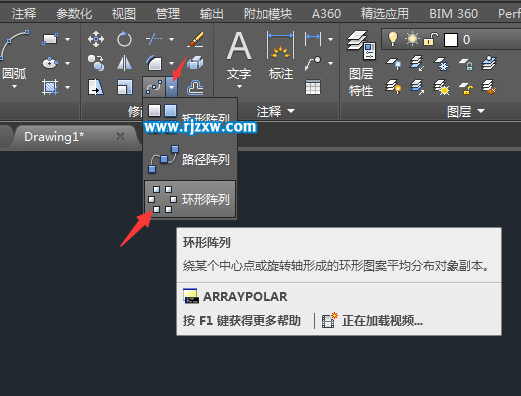Click the Make Current layer icon
Viewport: 521px width, 396px height.
490,63
